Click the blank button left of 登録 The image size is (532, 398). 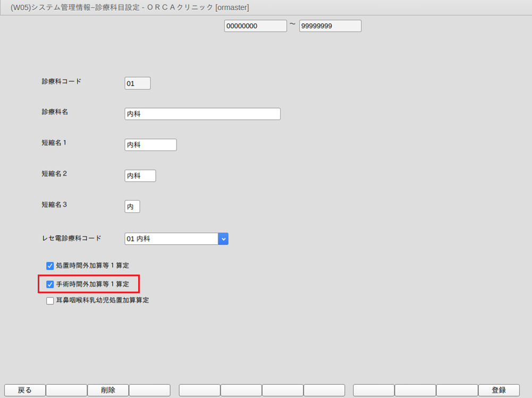tap(457, 390)
